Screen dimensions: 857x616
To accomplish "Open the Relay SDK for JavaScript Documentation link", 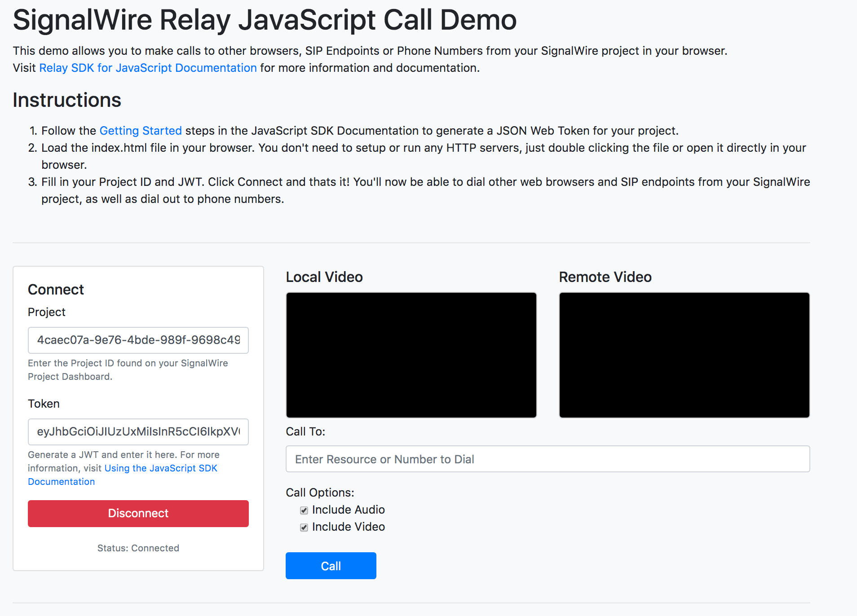I will tap(148, 68).
